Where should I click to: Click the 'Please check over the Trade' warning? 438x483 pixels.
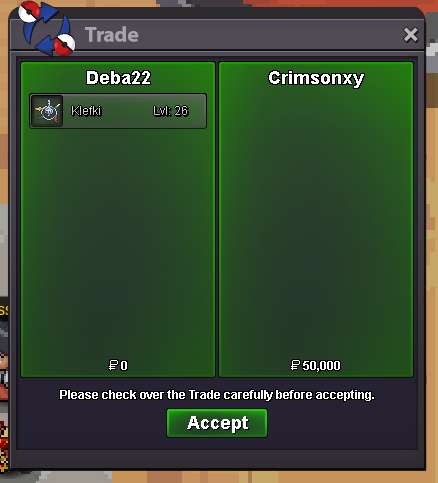[217, 395]
